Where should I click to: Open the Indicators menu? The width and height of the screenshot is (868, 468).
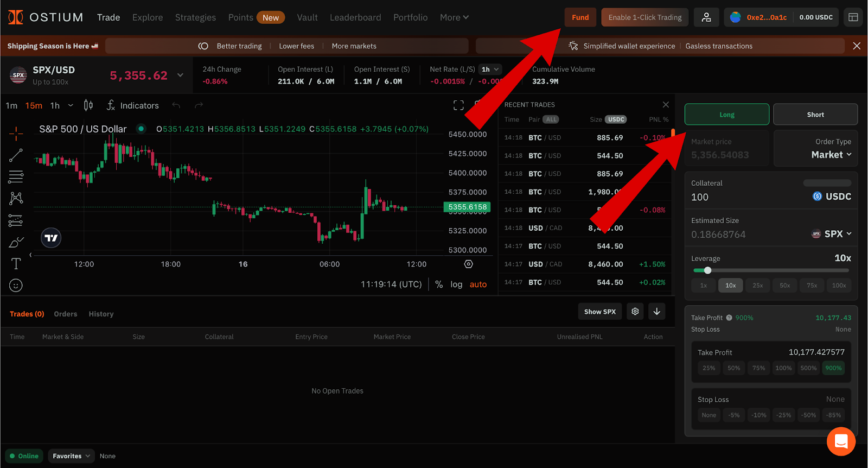(x=133, y=105)
